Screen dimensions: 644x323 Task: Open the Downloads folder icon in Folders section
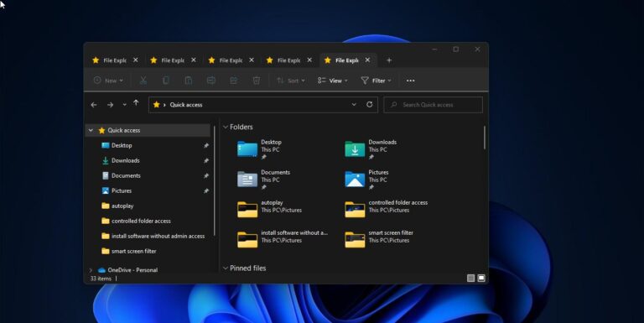click(x=355, y=148)
